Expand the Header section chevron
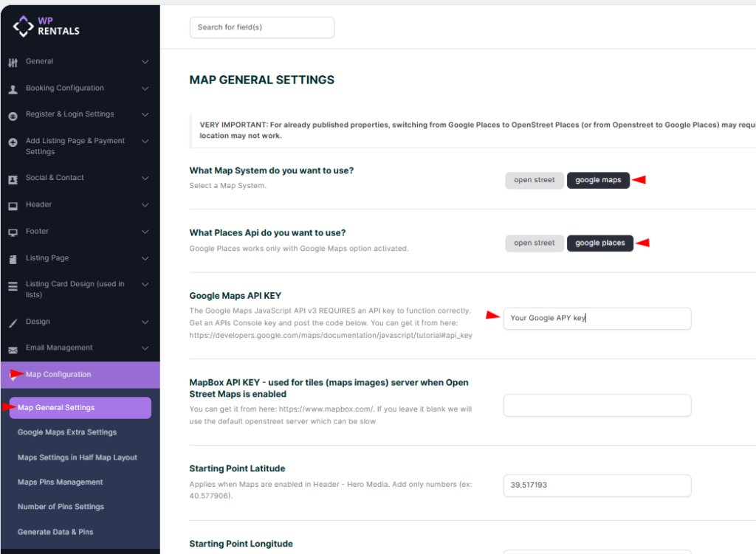756x554 pixels. pos(145,205)
